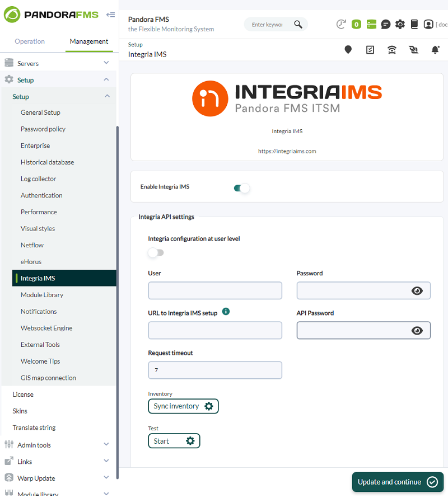Open the header gear setup icon
Screen dimensions: 448x498
click(x=400, y=24)
